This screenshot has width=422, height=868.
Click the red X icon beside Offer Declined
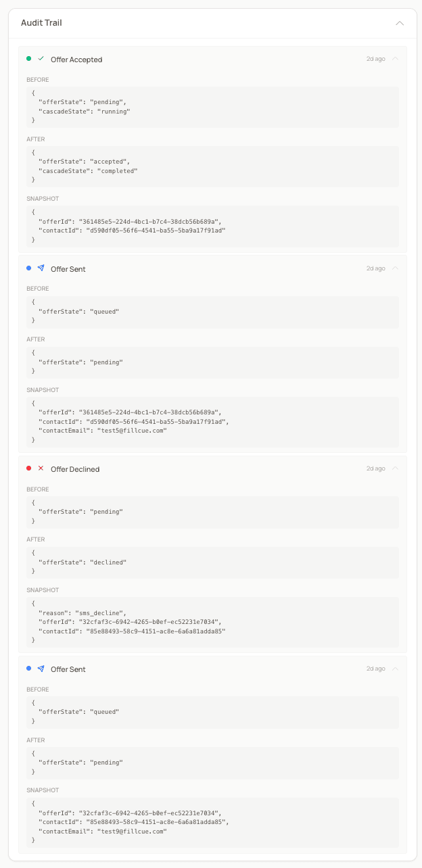(41, 468)
